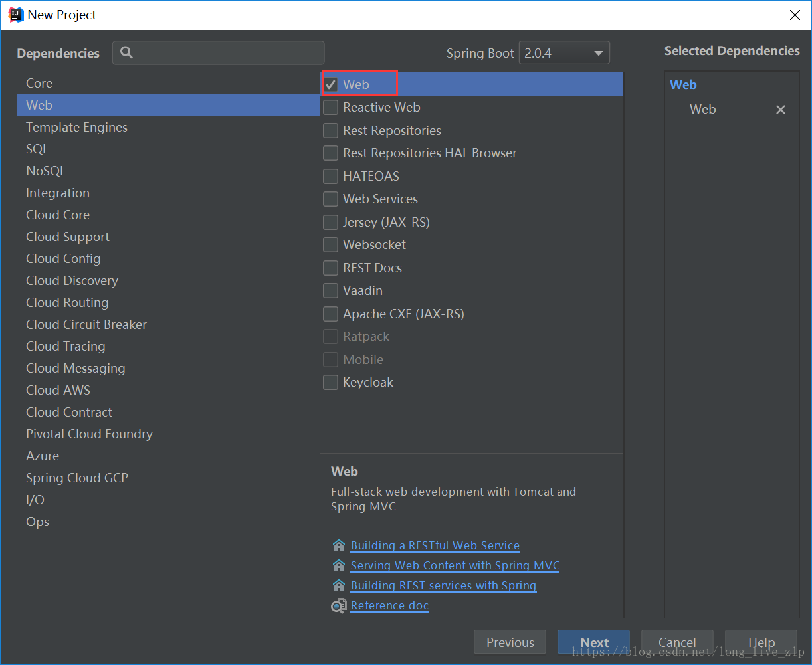Select Cloud Messaging category

pyautogui.click(x=168, y=368)
